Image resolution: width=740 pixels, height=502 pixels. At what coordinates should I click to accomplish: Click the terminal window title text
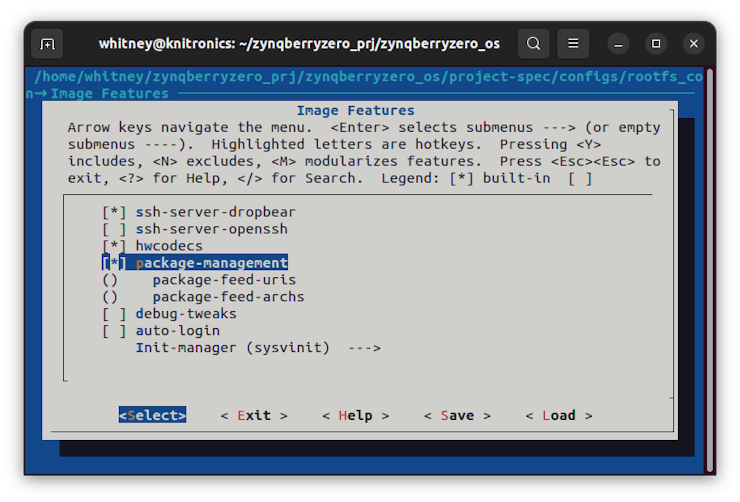(x=299, y=44)
